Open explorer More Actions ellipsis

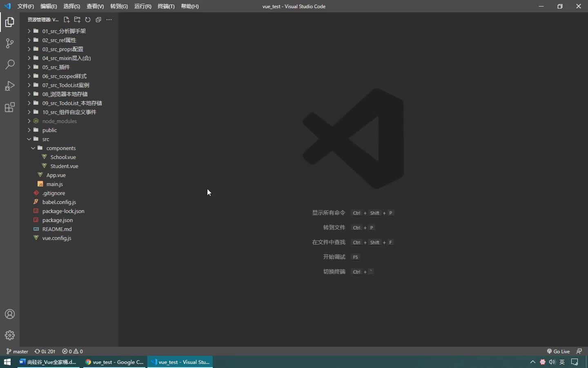pos(109,20)
